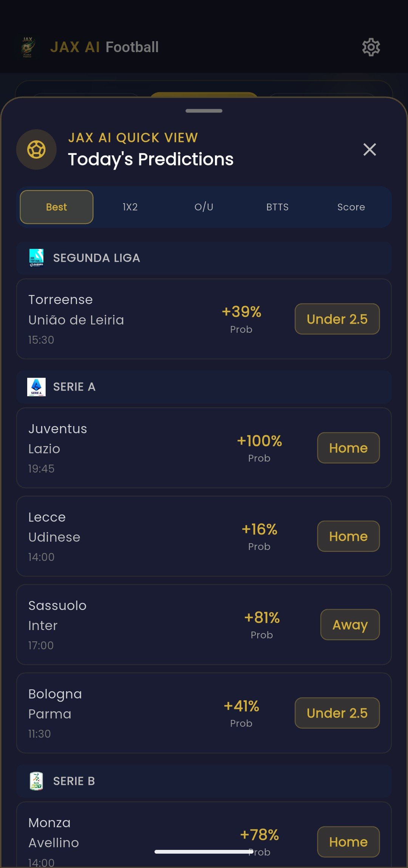Switch to the O/U tab

[x=204, y=207]
